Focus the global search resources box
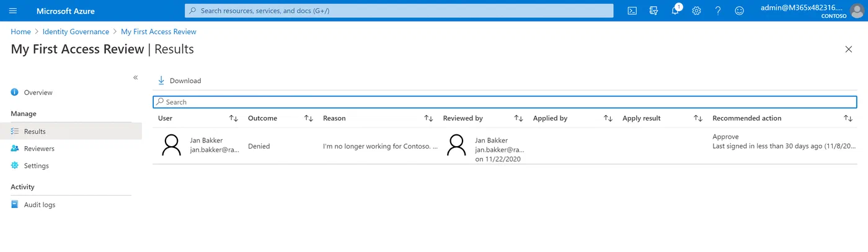868x252 pixels. click(399, 11)
